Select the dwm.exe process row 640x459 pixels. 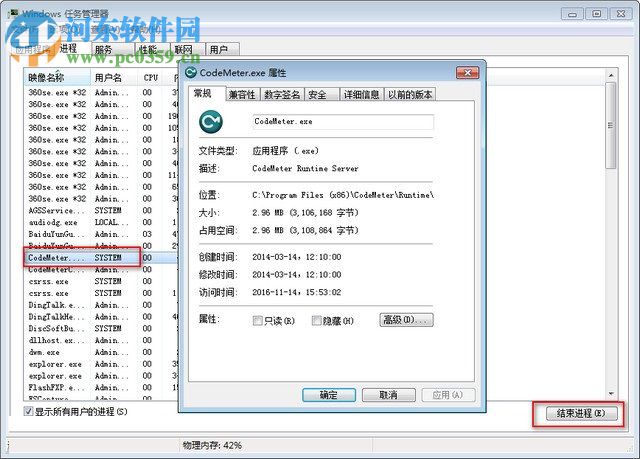(x=101, y=352)
